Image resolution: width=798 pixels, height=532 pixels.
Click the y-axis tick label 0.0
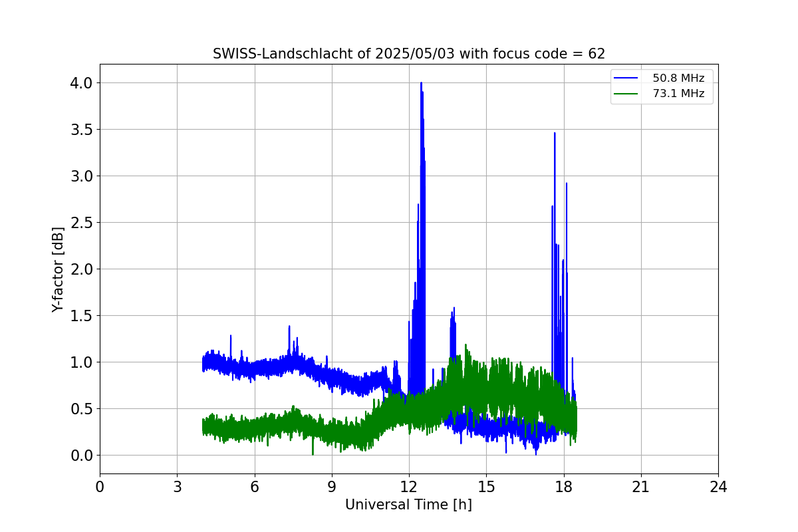82,456
